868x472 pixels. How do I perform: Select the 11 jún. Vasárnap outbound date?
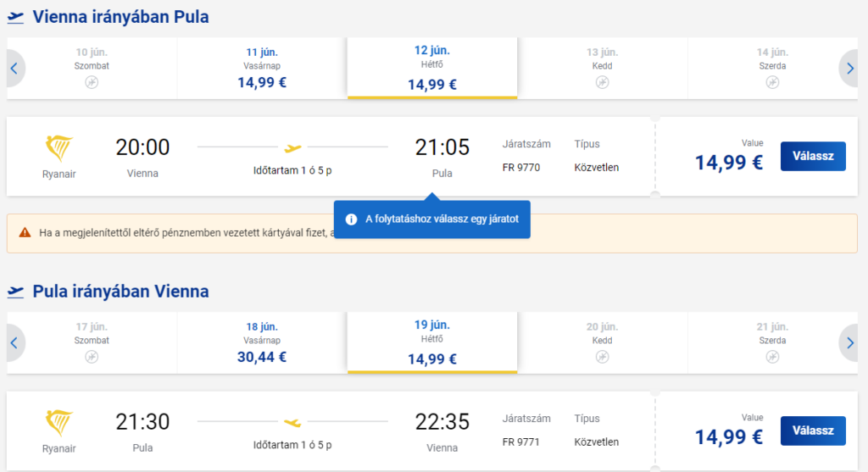point(262,69)
